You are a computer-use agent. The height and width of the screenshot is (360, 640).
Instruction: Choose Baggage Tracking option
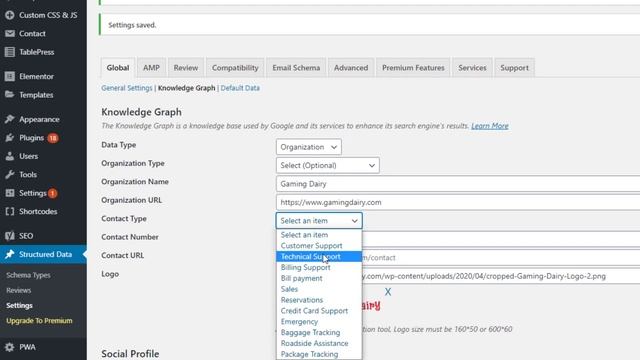[319, 332]
